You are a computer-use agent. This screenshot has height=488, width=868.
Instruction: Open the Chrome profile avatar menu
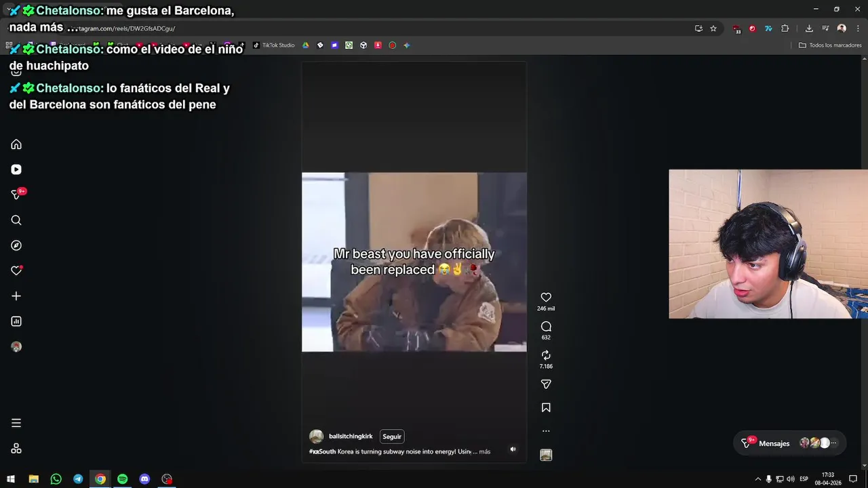pos(842,28)
